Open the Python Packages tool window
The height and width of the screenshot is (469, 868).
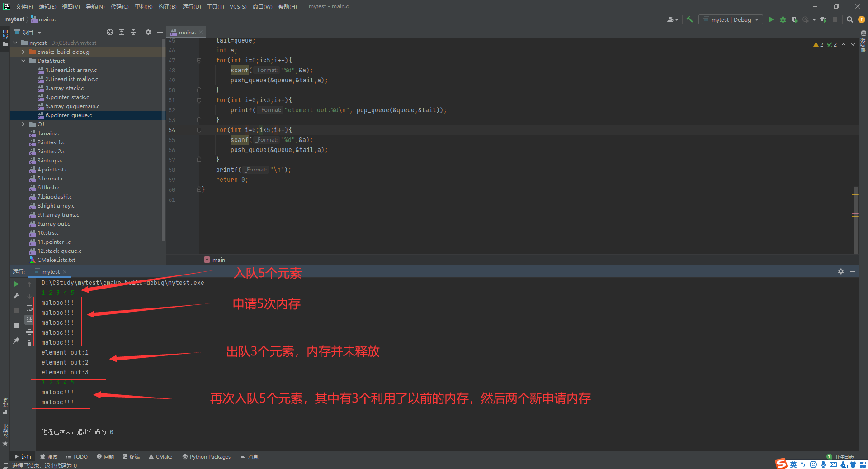point(206,456)
